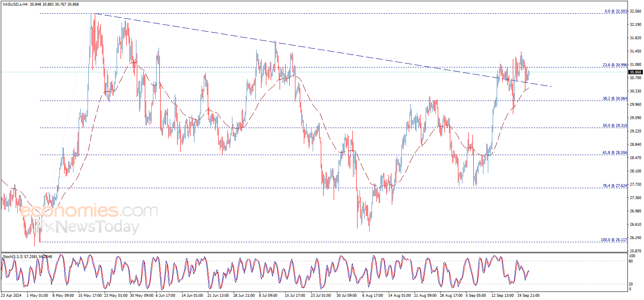Click the current price tag 30.868

pyautogui.click(x=636, y=72)
